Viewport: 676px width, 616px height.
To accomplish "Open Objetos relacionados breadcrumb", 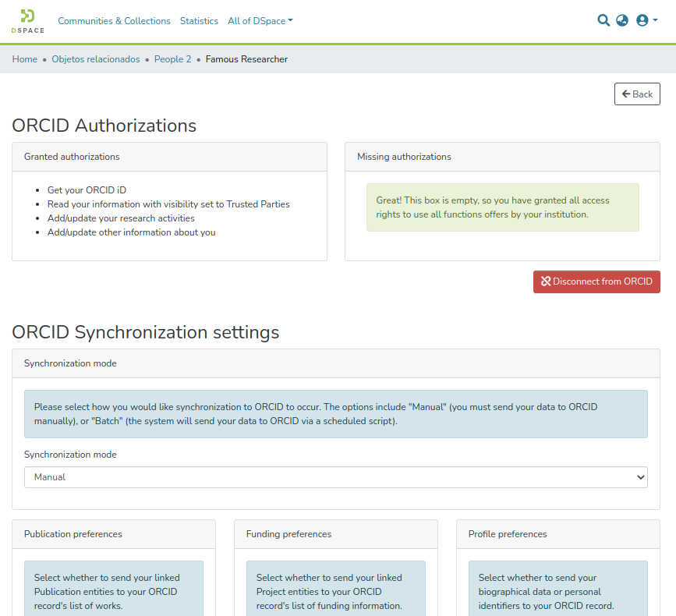I will click(x=96, y=59).
